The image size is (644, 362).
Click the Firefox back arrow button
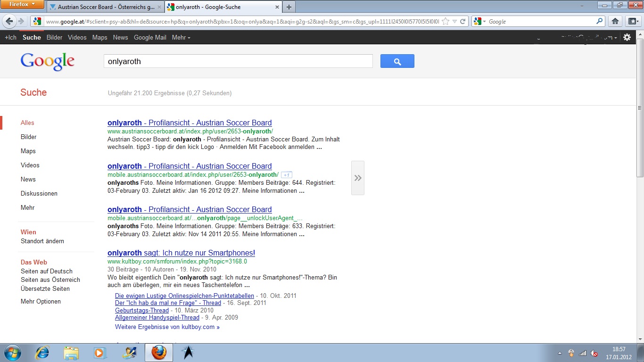coord(9,21)
